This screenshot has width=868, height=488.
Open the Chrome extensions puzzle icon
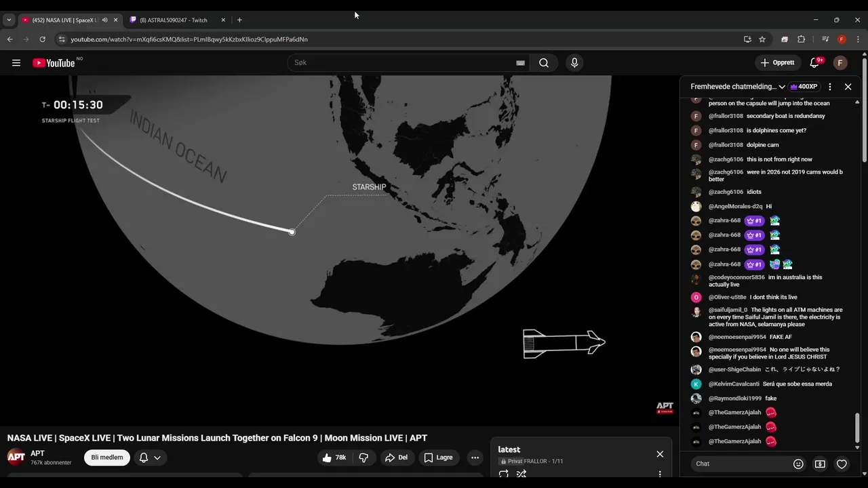801,39
